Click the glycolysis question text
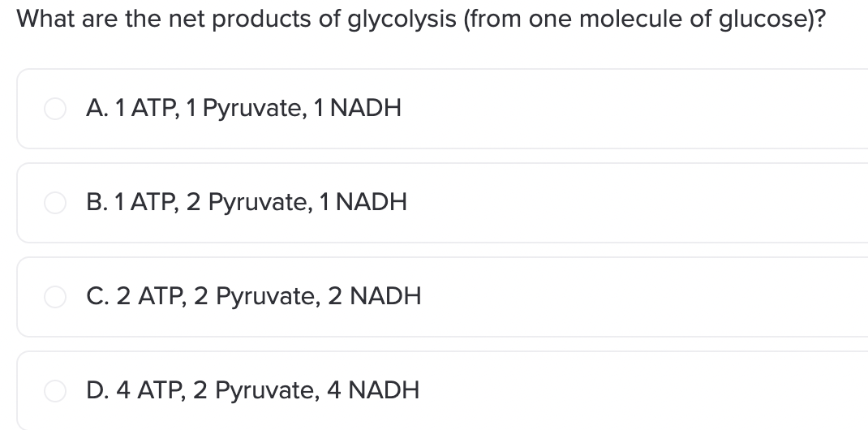Image resolution: width=868 pixels, height=430 pixels. (x=421, y=19)
